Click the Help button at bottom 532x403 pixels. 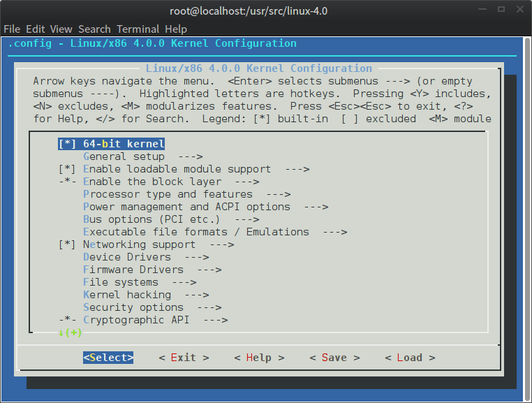pyautogui.click(x=259, y=358)
